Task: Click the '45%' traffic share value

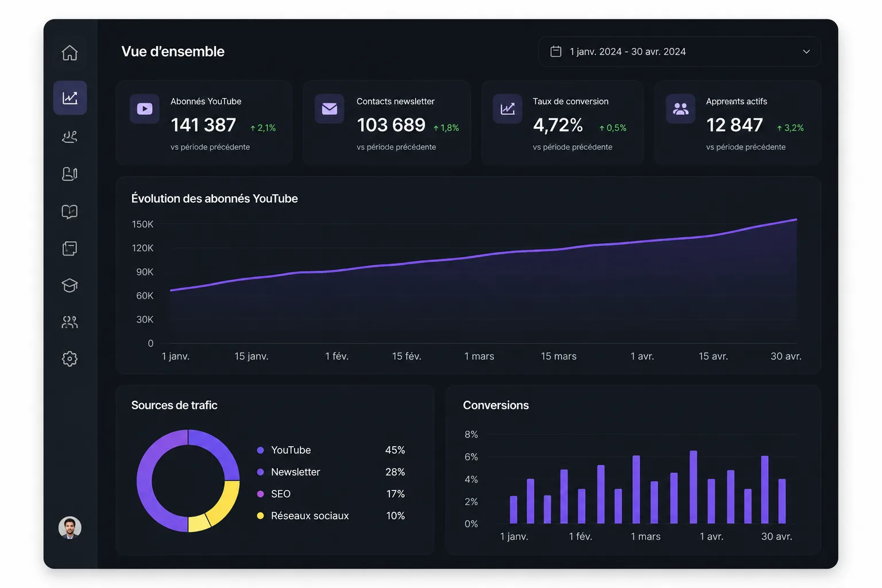Action: (x=395, y=450)
